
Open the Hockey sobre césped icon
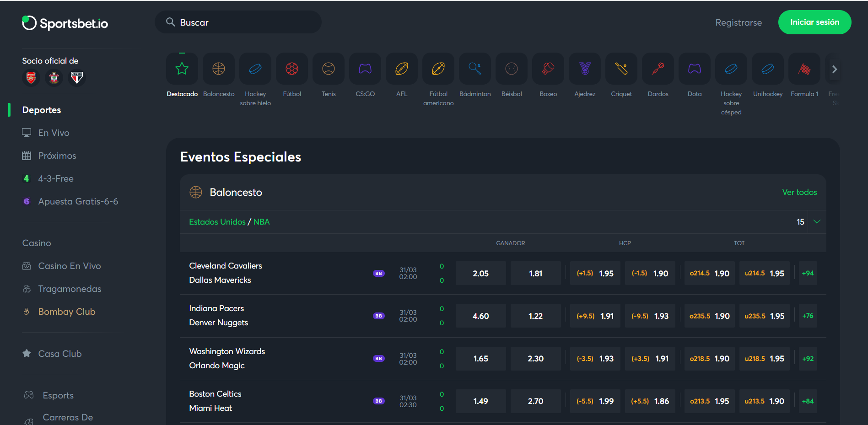[x=731, y=69]
